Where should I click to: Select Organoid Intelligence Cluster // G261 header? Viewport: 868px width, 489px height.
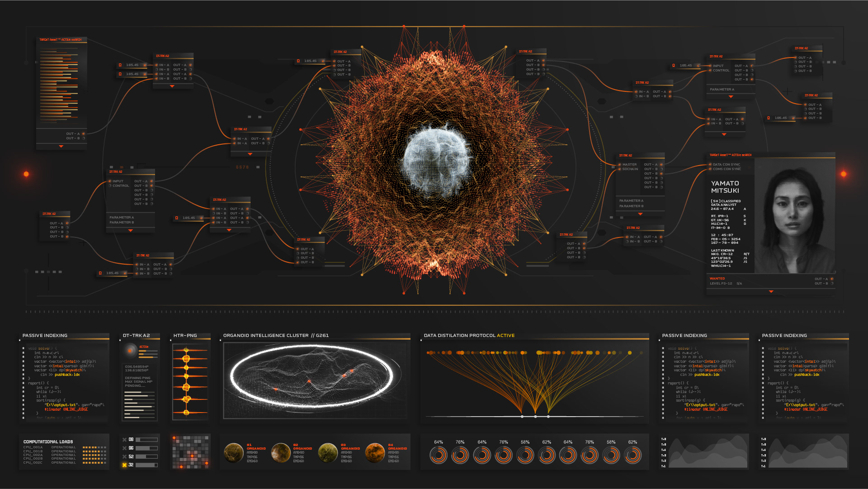(276, 336)
